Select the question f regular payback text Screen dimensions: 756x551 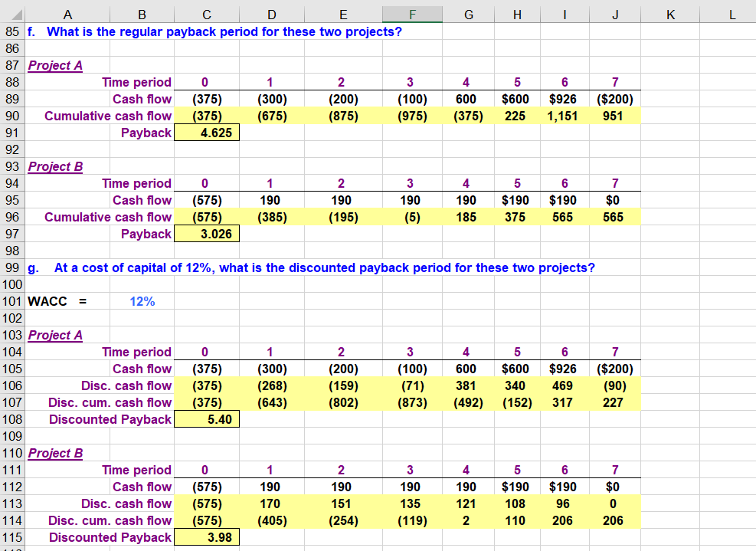point(224,32)
